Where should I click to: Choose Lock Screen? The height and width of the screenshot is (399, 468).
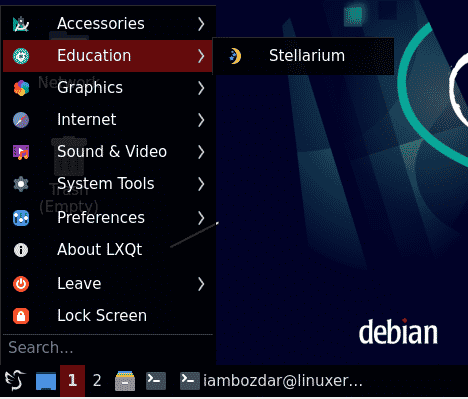pyautogui.click(x=108, y=316)
